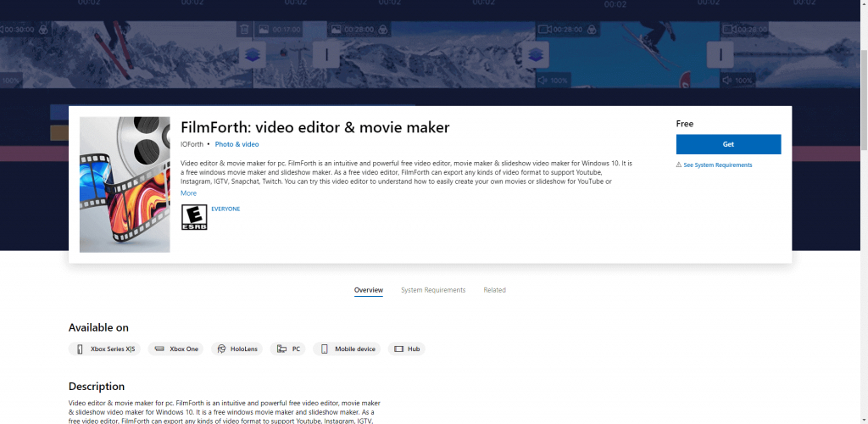Click the warning icon beside See System Requirements
The image size is (868, 424).
click(x=679, y=165)
